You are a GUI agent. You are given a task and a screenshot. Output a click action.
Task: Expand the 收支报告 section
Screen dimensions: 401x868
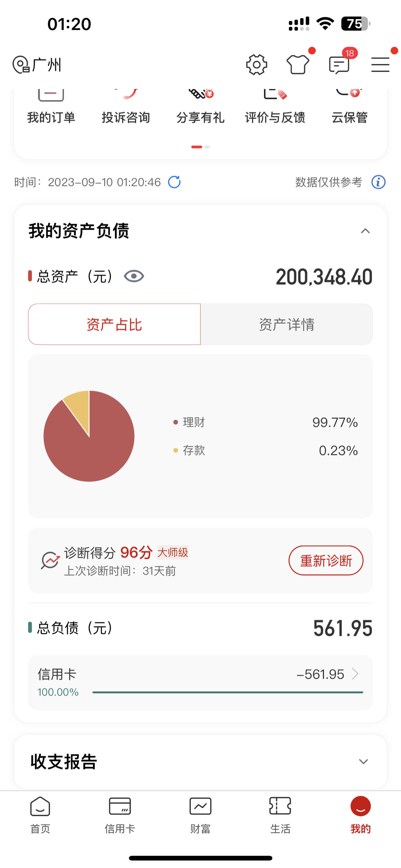click(x=363, y=761)
